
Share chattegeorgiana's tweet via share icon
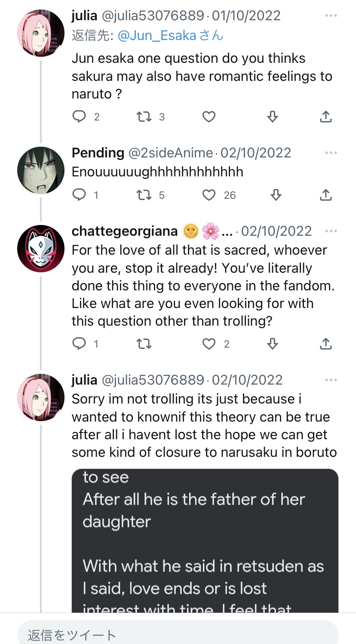[x=326, y=344]
